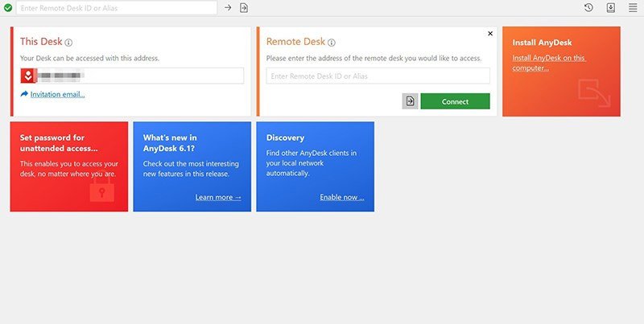Image resolution: width=644 pixels, height=324 pixels.
Task: Open the Invitation email link
Action: point(57,94)
